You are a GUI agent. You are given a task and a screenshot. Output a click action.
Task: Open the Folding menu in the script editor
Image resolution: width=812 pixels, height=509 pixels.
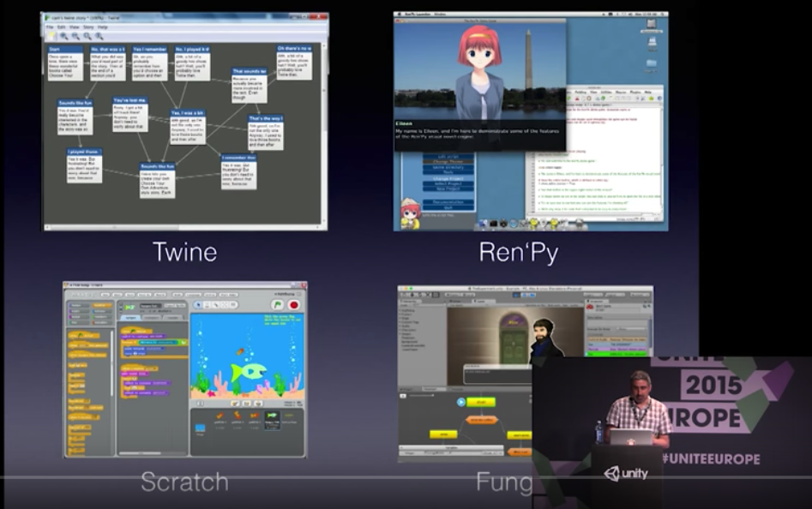coord(580,92)
